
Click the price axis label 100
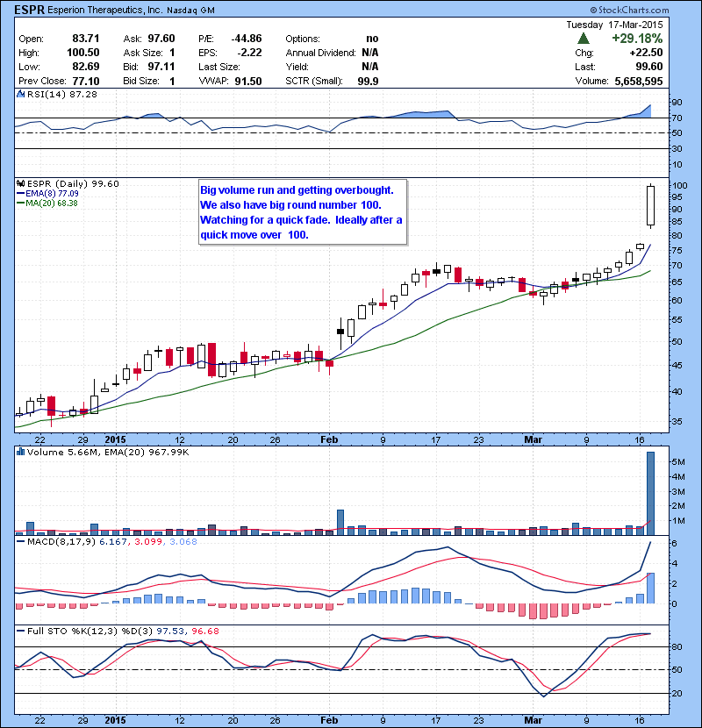[x=679, y=186]
